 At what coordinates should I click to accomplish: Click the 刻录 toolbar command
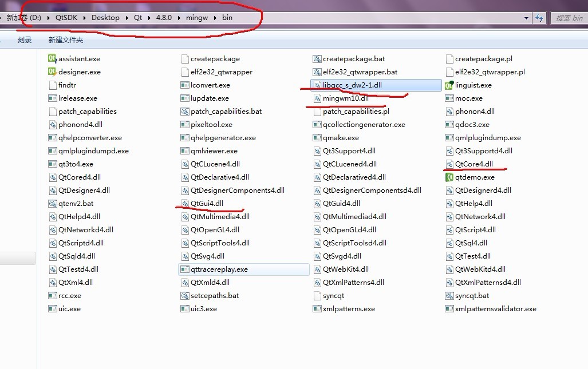(x=25, y=40)
